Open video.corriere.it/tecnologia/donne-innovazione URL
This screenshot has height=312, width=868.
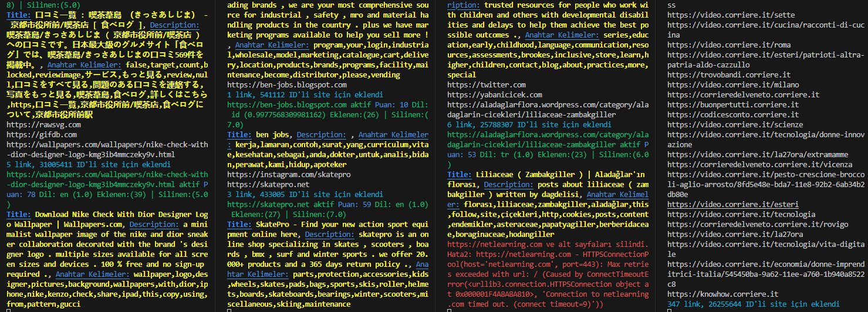point(766,140)
